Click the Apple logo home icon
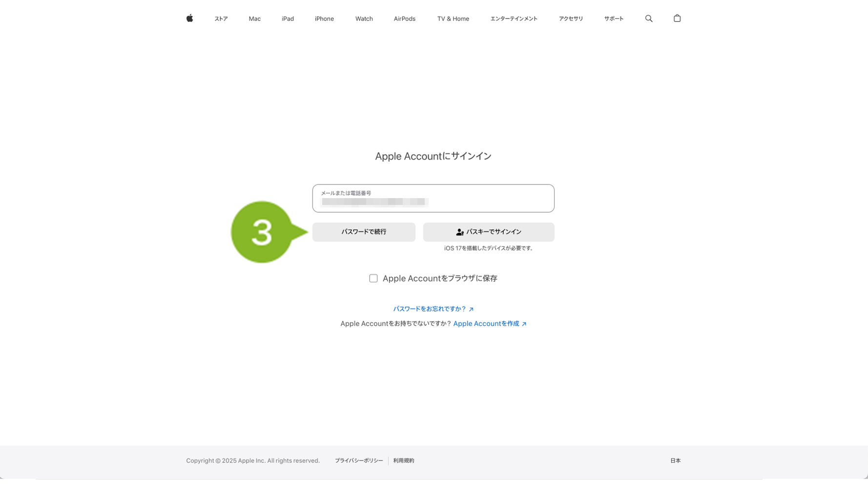The image size is (868, 488). [x=189, y=19]
